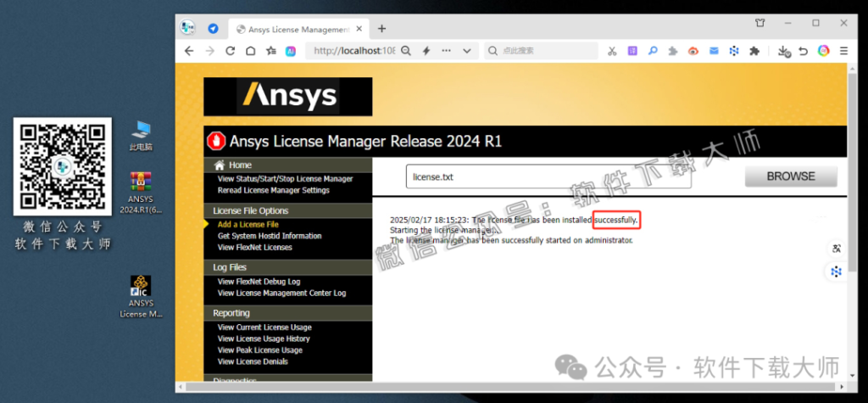Click the lightning speed-mode icon
The width and height of the screenshot is (868, 403).
[426, 51]
